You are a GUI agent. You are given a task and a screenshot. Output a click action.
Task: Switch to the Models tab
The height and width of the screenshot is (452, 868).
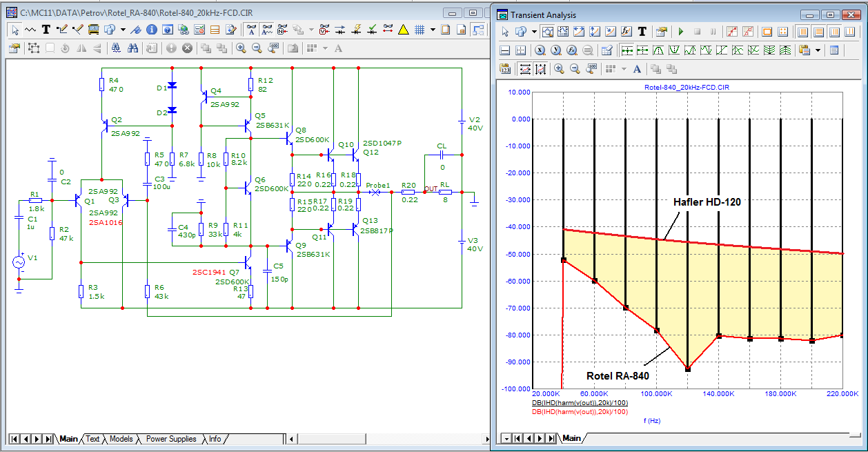[x=121, y=439]
